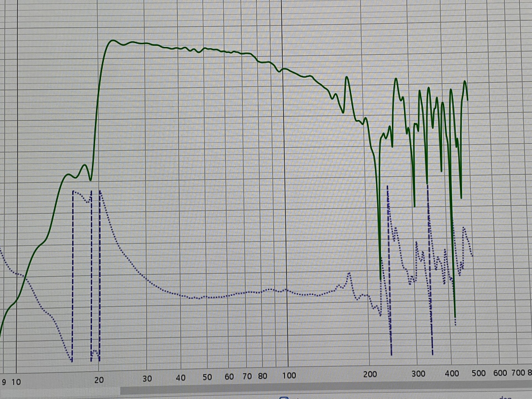Click the 200 Hz frequency axis label
Image resolution: width=532 pixels, height=399 pixels.
pyautogui.click(x=370, y=374)
